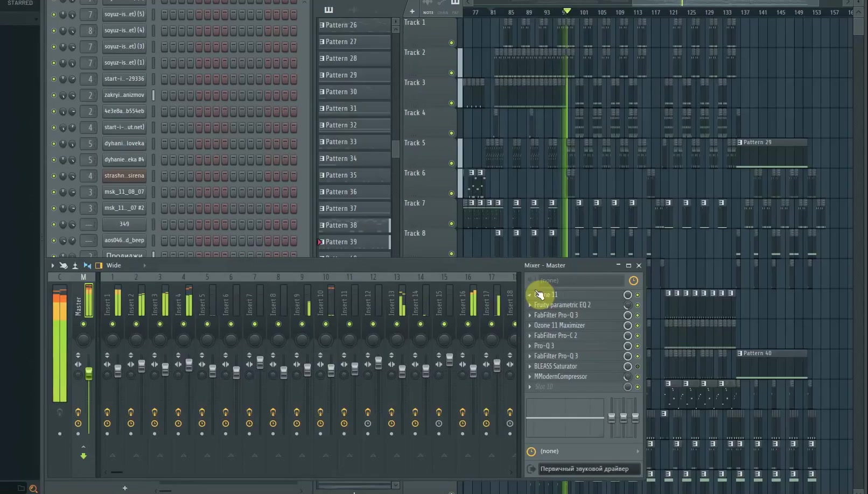
Task: Click the orange square icon beside Wide
Action: 99,265
